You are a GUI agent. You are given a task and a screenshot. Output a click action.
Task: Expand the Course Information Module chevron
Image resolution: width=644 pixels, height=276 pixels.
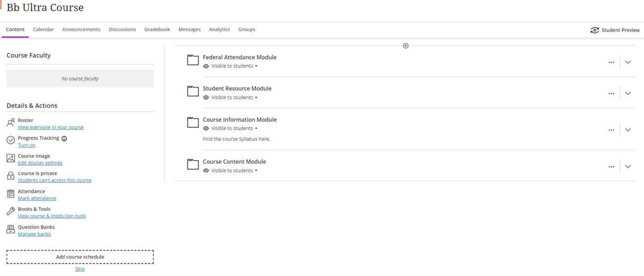(628, 130)
